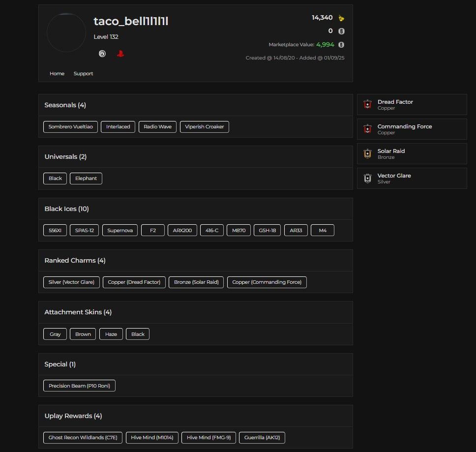Click the profile avatar circle
The width and height of the screenshot is (476, 452).
tap(66, 32)
